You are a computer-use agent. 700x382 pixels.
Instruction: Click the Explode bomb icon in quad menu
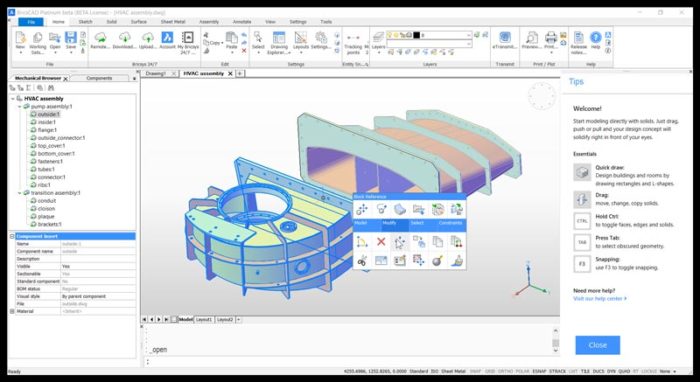[x=438, y=261]
